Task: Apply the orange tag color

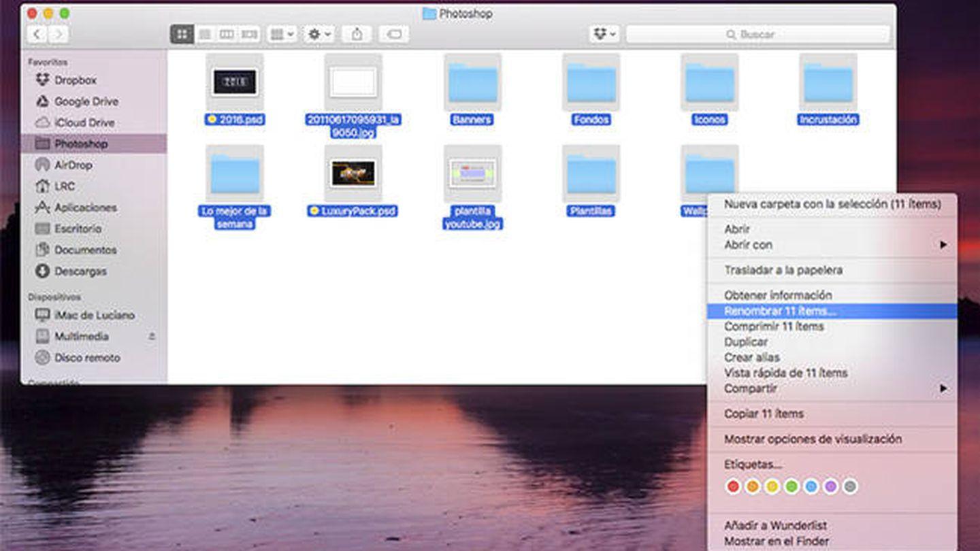Action: click(x=752, y=486)
